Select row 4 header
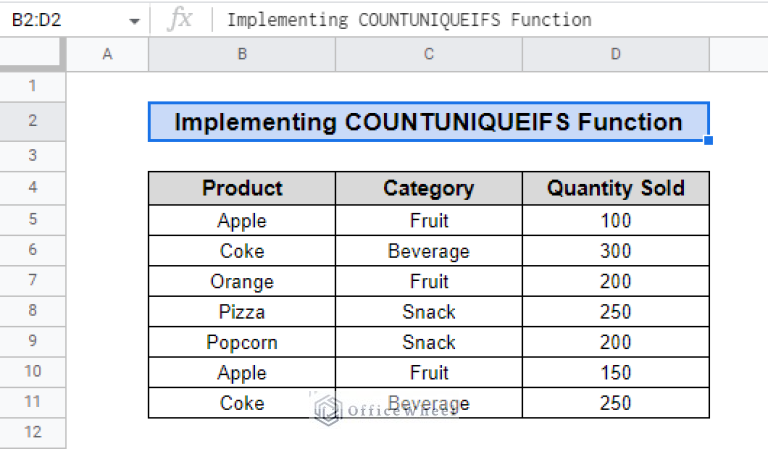768x449 pixels. pyautogui.click(x=33, y=187)
